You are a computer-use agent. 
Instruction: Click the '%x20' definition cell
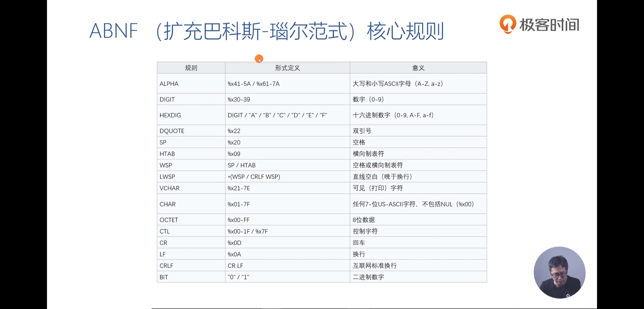pos(288,142)
